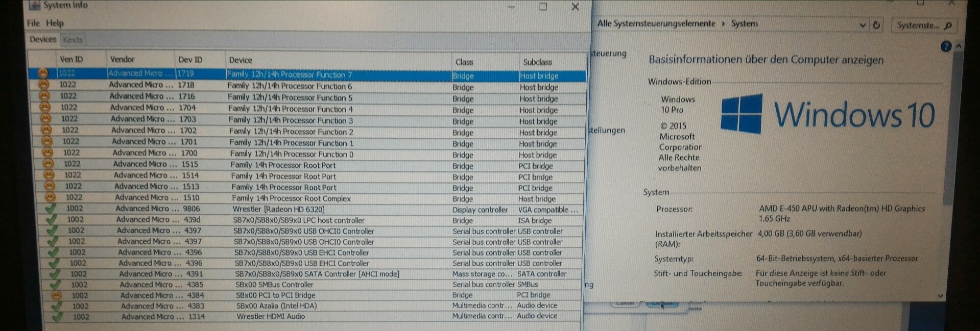
Task: Click the System breadcrumb item
Action: [744, 24]
